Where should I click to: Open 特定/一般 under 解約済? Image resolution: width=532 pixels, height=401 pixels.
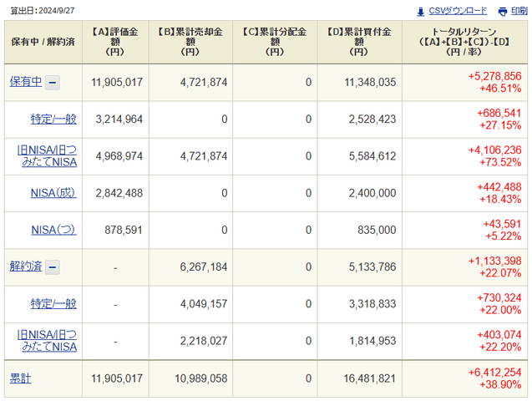coord(53,304)
